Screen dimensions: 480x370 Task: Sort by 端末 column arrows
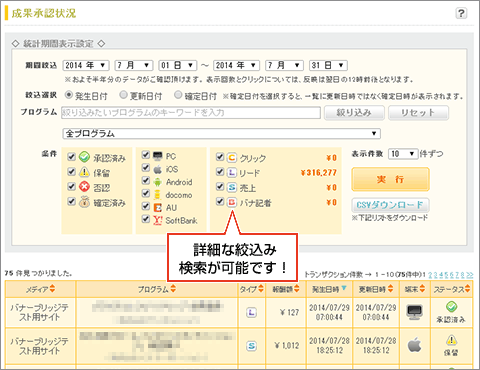pyautogui.click(x=423, y=289)
